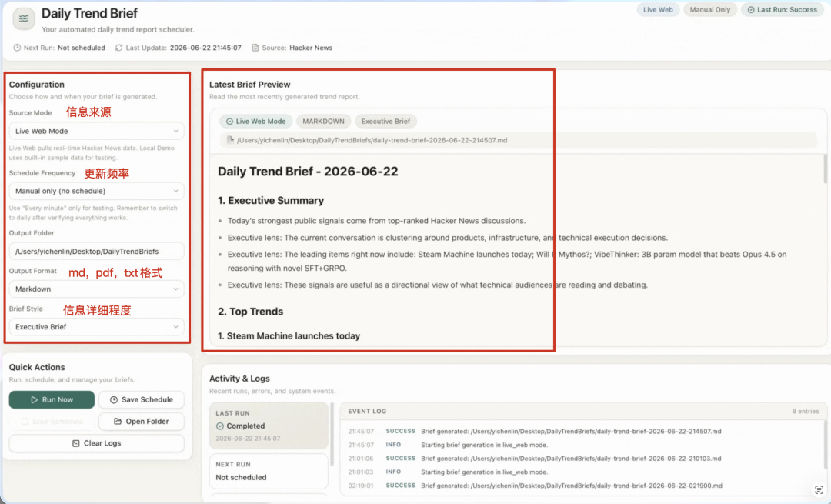831x504 pixels.
Task: Click the app logo icon beside Daily Trend Brief
Action: [24, 19]
